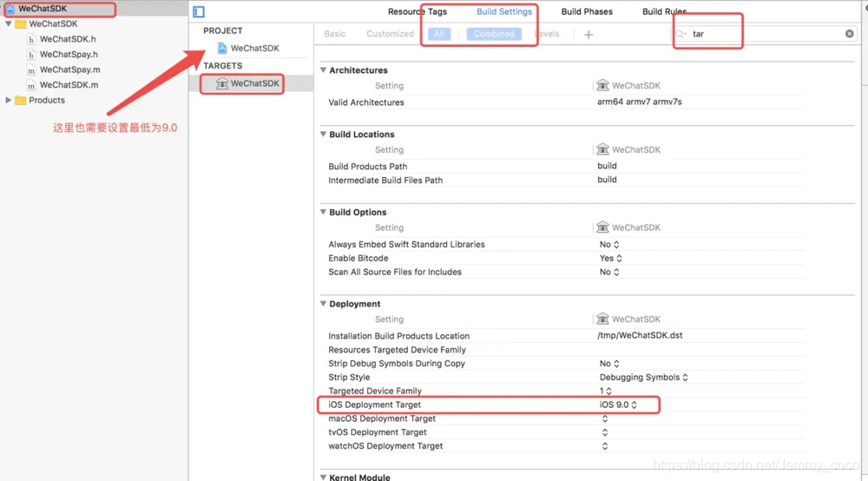Open iOS Deployment Target iOS 9.0 dropdown
Image resolution: width=868 pixels, height=481 pixels.
(x=618, y=405)
